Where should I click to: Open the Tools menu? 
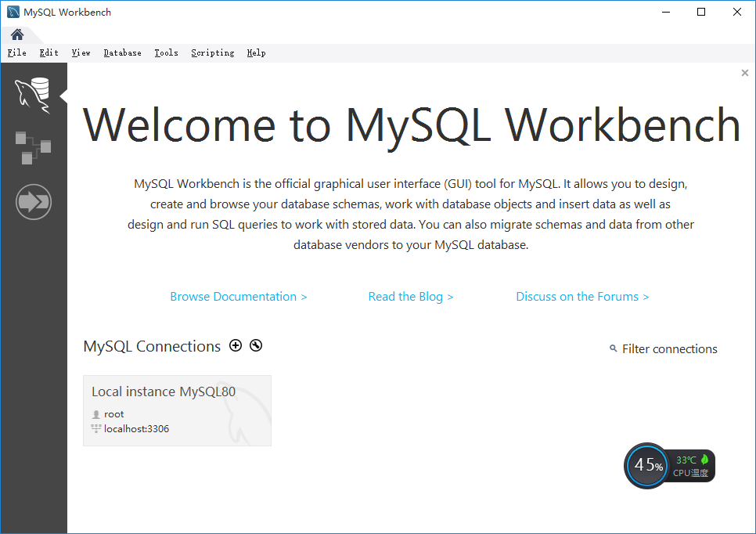click(167, 52)
